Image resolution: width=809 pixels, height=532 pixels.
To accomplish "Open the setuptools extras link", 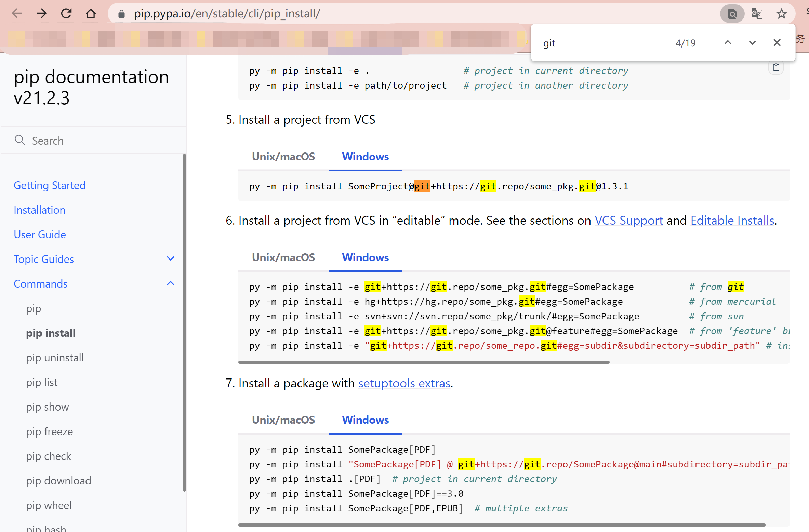I will tap(404, 383).
